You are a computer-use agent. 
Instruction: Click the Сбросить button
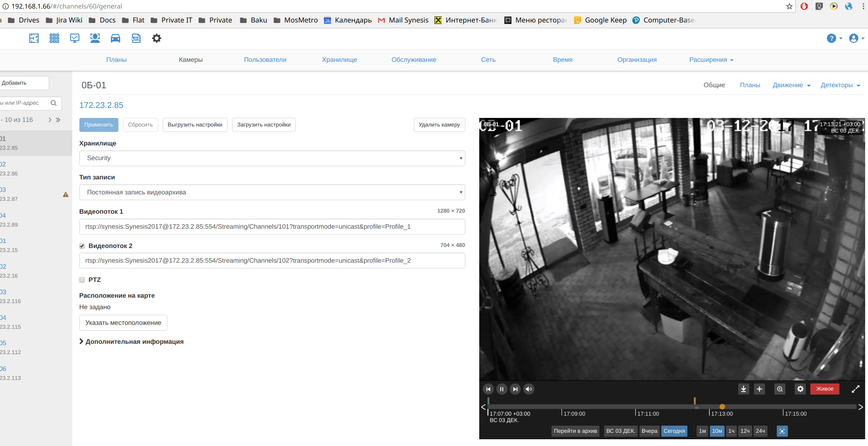pos(140,125)
